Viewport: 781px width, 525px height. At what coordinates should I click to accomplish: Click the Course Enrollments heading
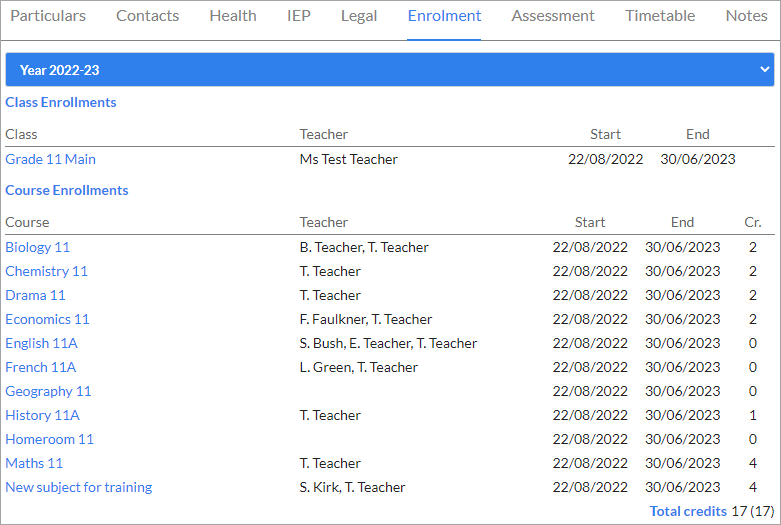[x=67, y=190]
